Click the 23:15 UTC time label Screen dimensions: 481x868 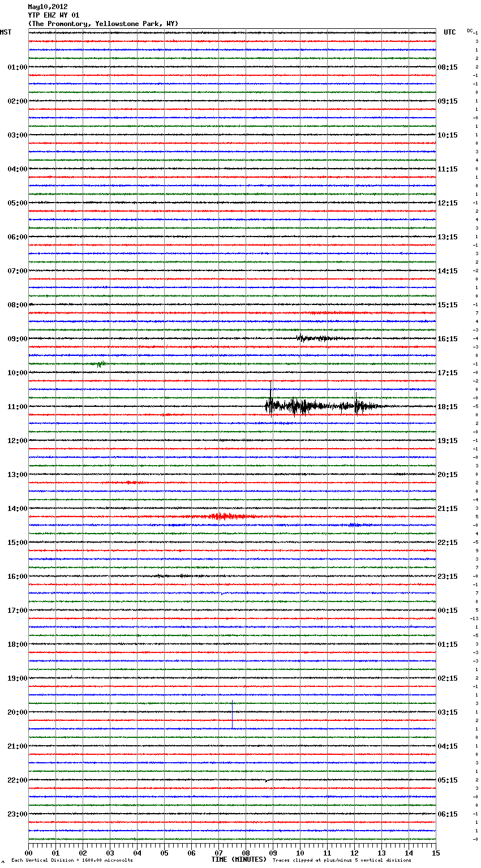point(448,577)
